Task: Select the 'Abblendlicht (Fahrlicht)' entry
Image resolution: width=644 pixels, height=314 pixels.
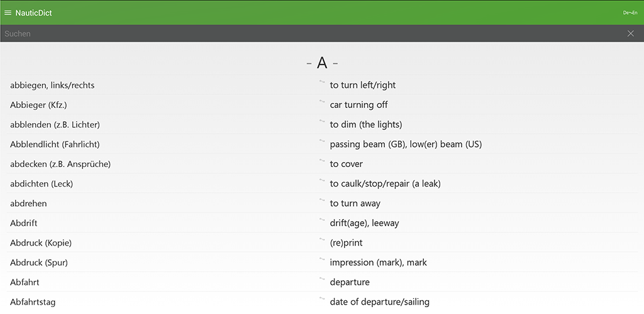Action: [55, 144]
